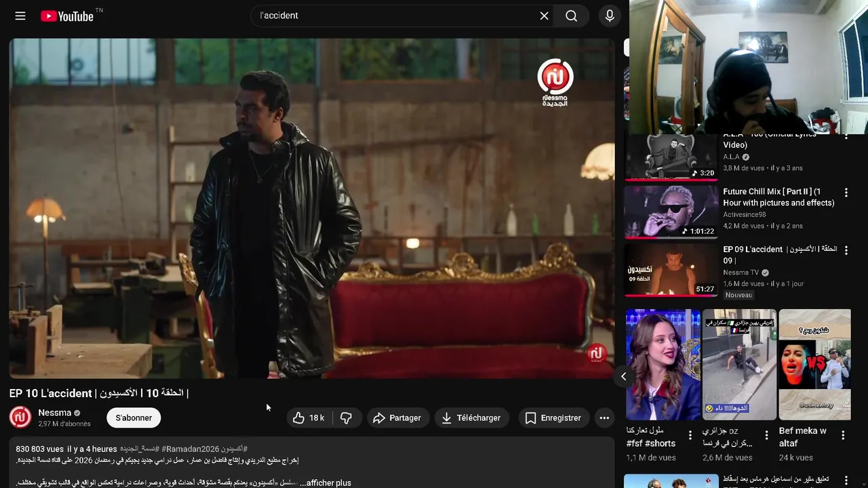This screenshot has height=488, width=868.
Task: Open the more actions three-dot menu
Action: point(604,418)
